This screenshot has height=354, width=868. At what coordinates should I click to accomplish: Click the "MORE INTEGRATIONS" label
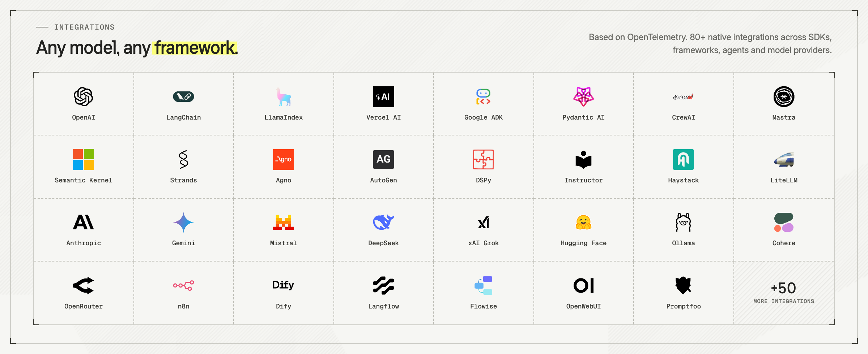click(x=784, y=301)
